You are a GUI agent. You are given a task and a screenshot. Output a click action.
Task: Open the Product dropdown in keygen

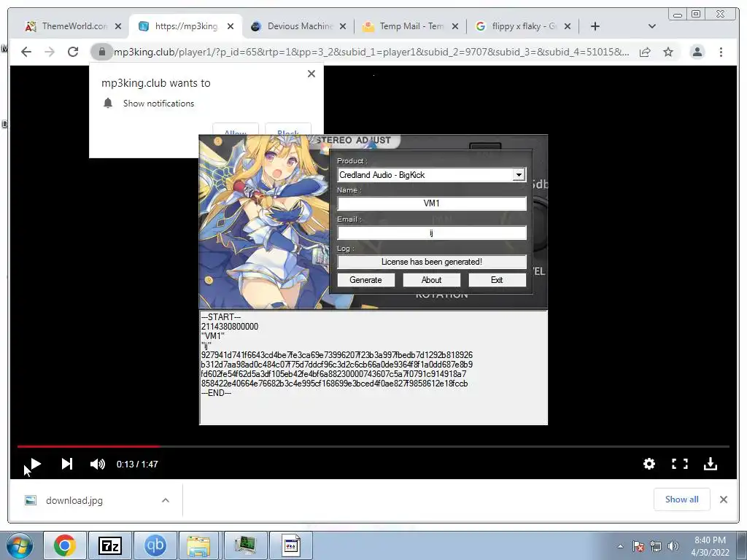[519, 175]
